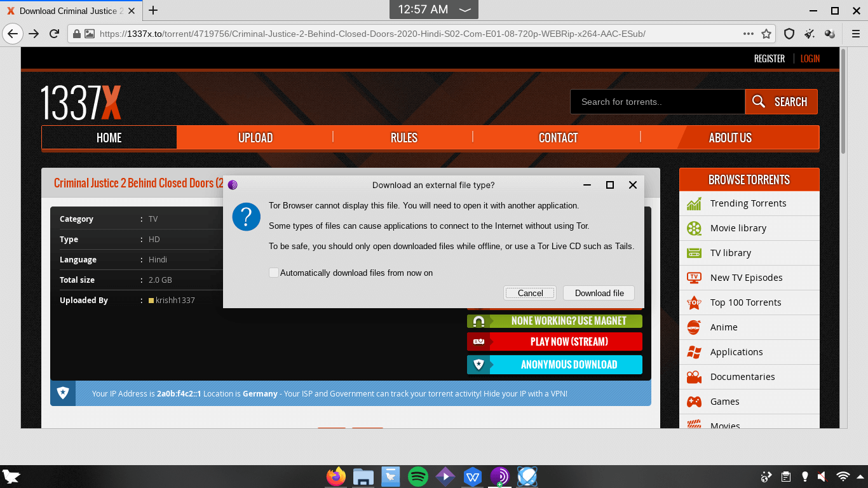
Task: Expand the 12:57 AM clock panel chevron
Action: click(465, 10)
